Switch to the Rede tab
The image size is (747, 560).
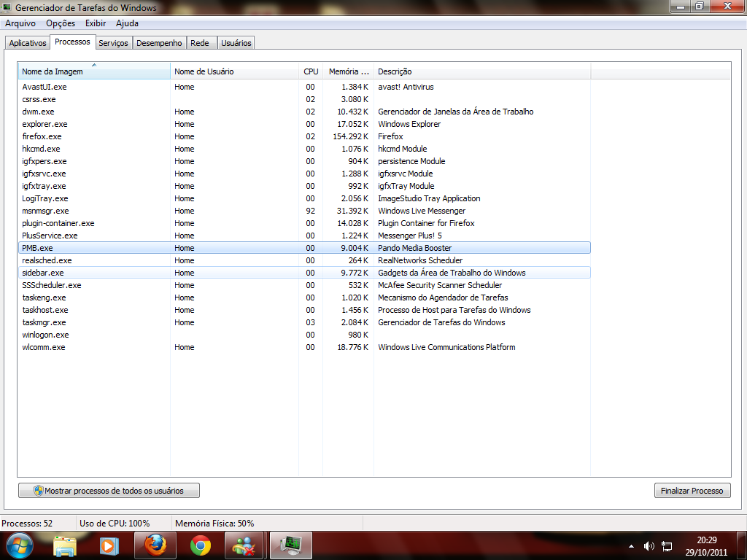(x=200, y=43)
